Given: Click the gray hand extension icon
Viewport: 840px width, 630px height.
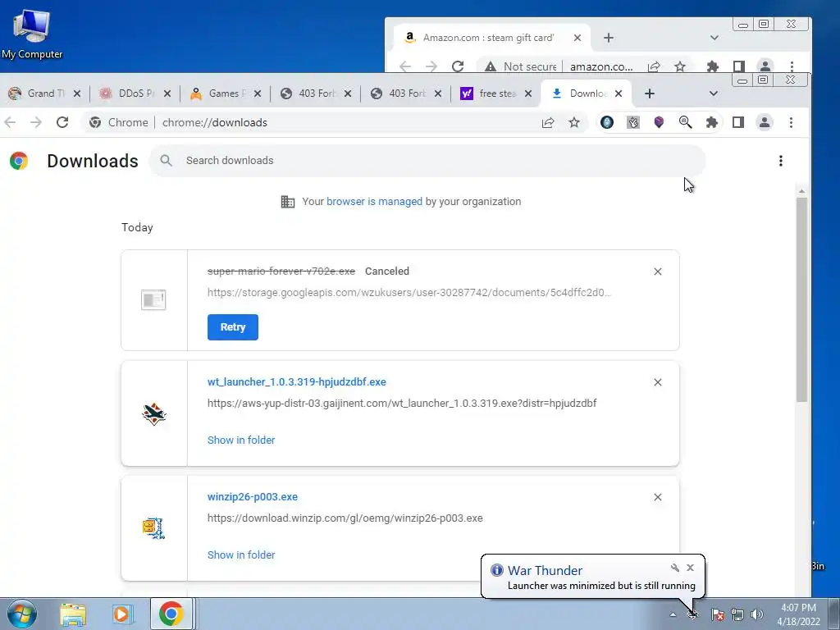Looking at the screenshot, I should (632, 122).
